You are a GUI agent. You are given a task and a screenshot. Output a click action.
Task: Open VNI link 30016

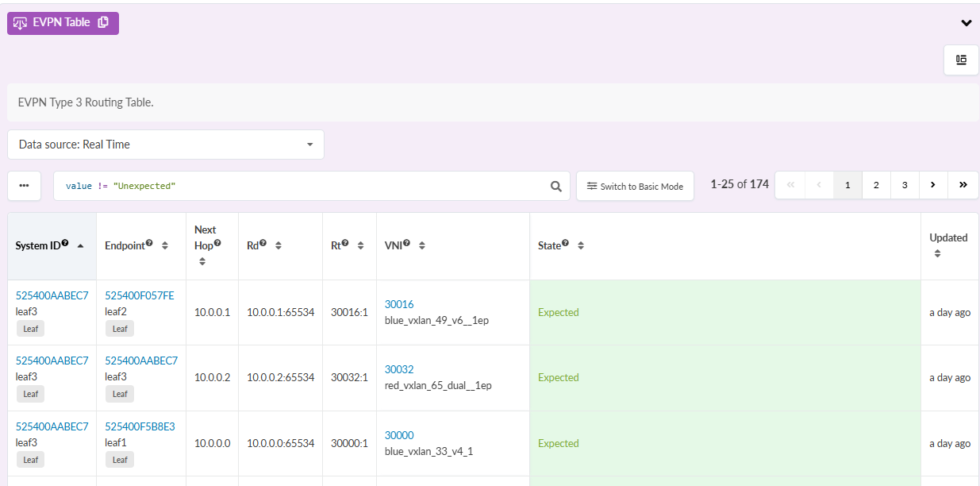coord(399,304)
